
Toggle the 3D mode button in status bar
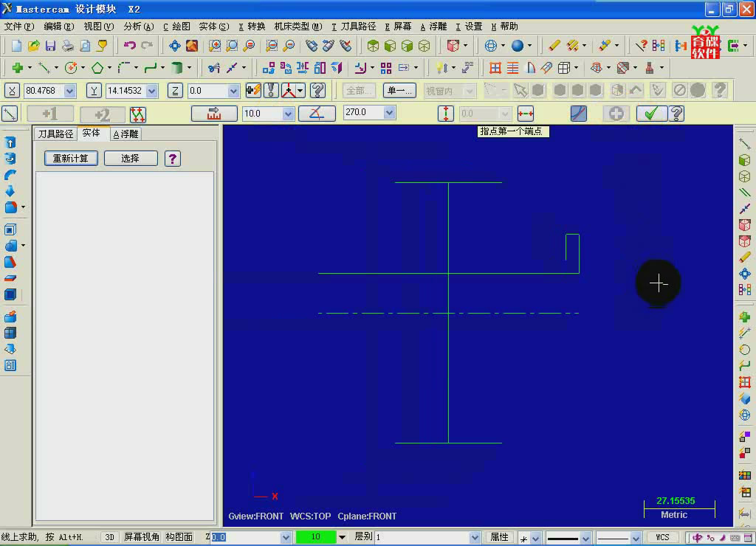110,537
